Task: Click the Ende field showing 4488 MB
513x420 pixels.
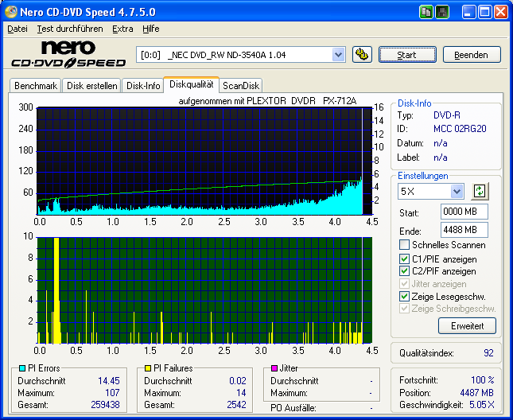Action: [x=464, y=230]
